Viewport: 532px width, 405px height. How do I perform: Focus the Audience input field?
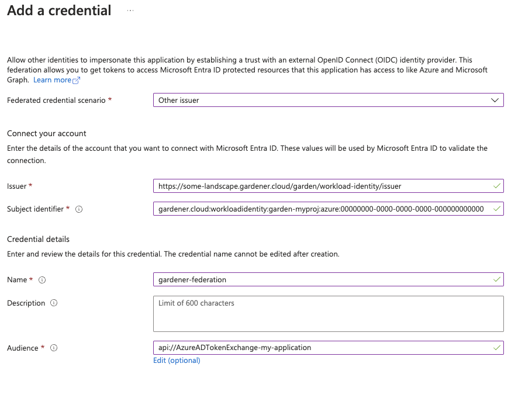pyautogui.click(x=322, y=348)
